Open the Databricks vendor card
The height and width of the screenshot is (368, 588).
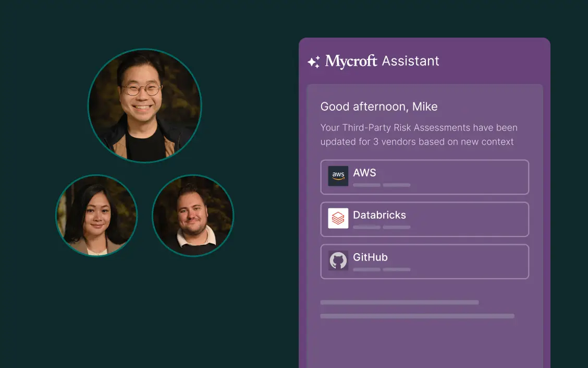(x=424, y=219)
